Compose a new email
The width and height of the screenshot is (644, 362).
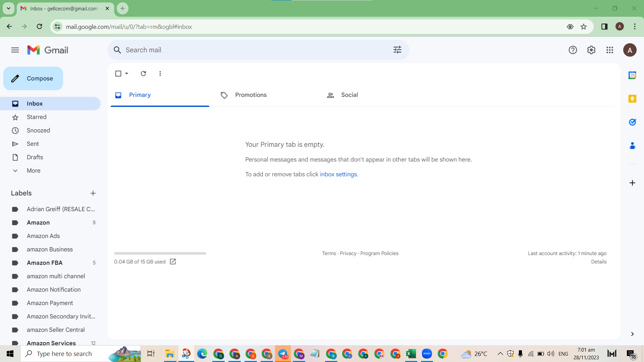33,78
